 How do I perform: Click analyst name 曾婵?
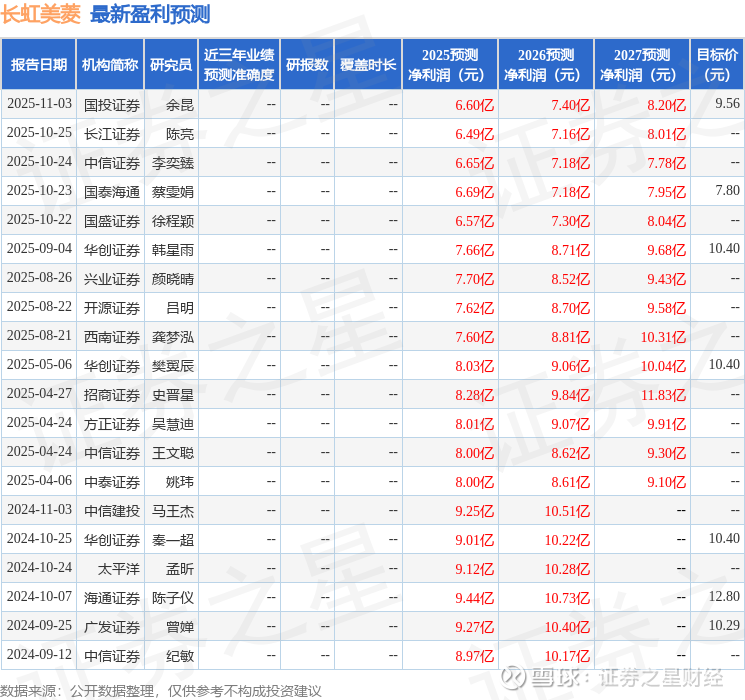[180, 627]
